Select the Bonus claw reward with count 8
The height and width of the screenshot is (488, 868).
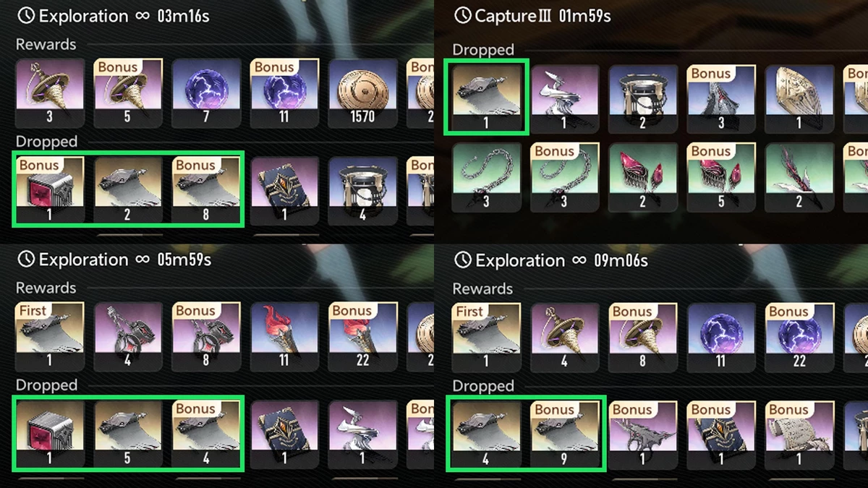[207, 336]
